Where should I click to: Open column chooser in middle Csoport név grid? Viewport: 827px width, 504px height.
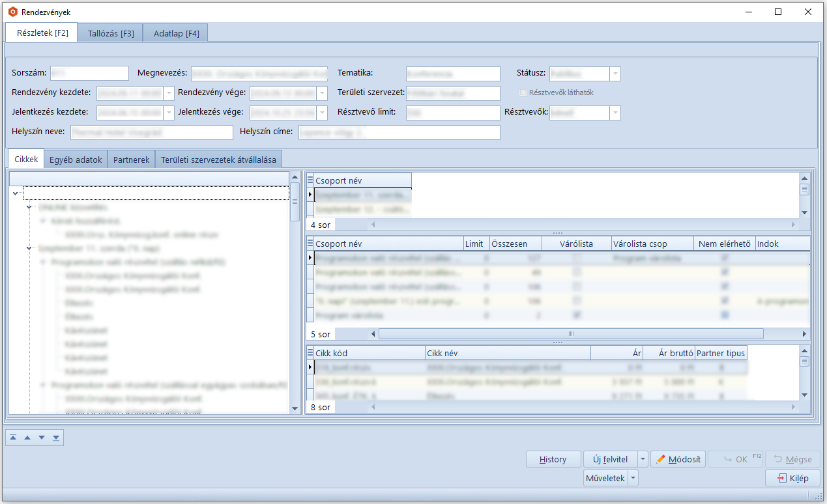click(310, 244)
